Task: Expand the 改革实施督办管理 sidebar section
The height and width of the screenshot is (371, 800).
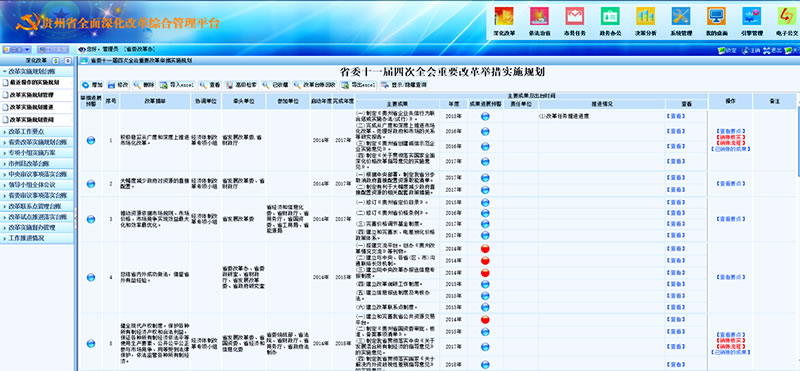Action: pyautogui.click(x=37, y=228)
